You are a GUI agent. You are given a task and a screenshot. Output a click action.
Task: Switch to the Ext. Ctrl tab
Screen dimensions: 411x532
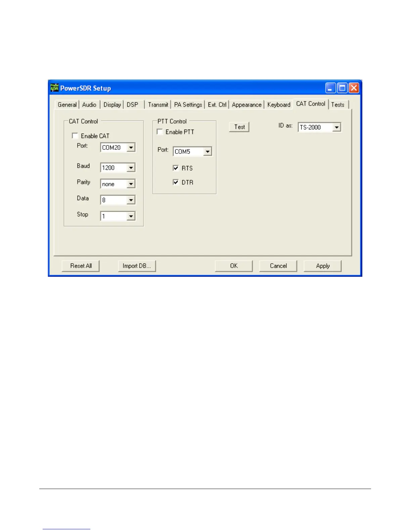pos(217,105)
